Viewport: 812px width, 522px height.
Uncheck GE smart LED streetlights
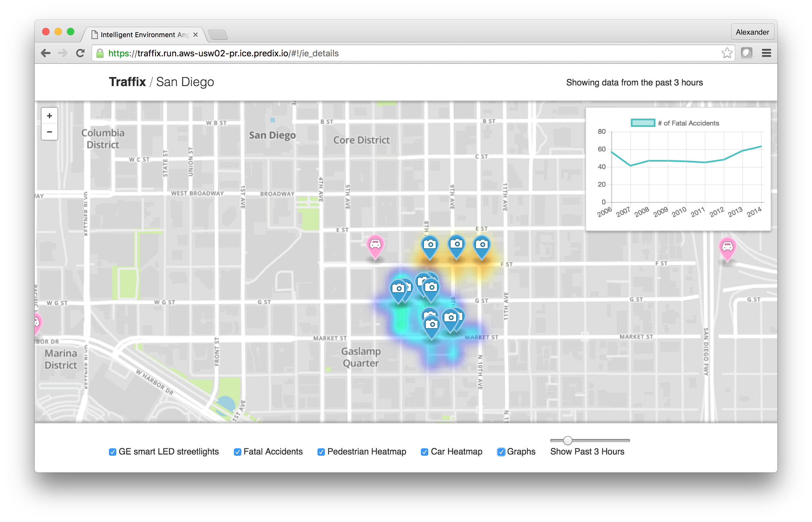[112, 452]
